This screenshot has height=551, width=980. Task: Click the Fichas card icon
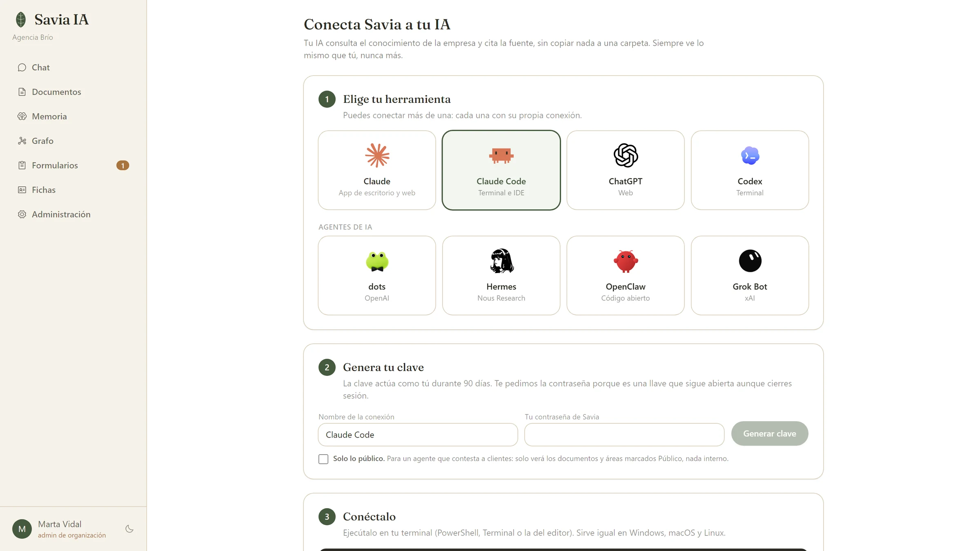coord(22,190)
